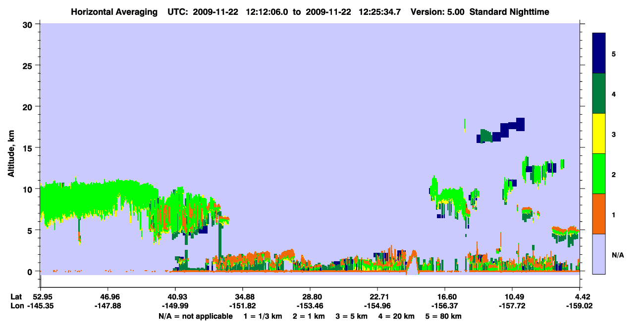Click the longitude value -156.37
This screenshot has height=330, width=644.
click(445, 306)
